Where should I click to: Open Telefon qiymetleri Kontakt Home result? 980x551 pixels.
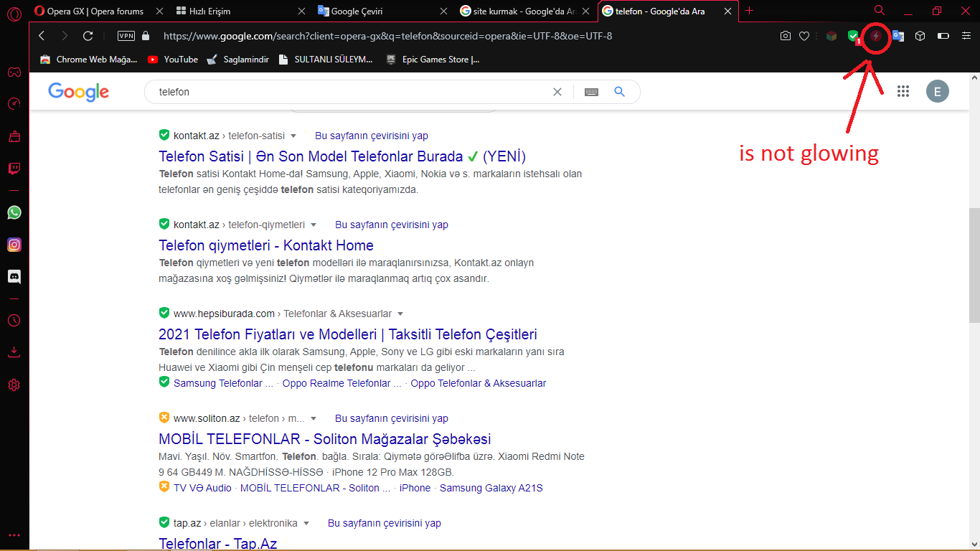pyautogui.click(x=266, y=245)
